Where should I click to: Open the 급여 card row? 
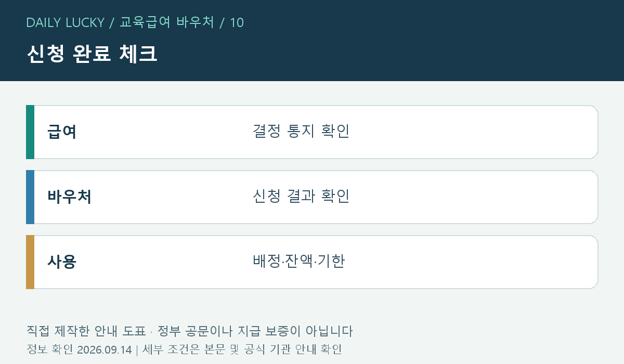[312, 132]
